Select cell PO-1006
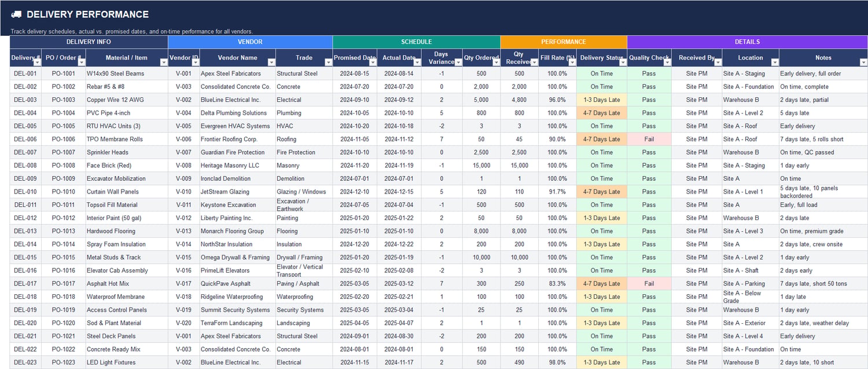868x369 pixels. pos(63,139)
